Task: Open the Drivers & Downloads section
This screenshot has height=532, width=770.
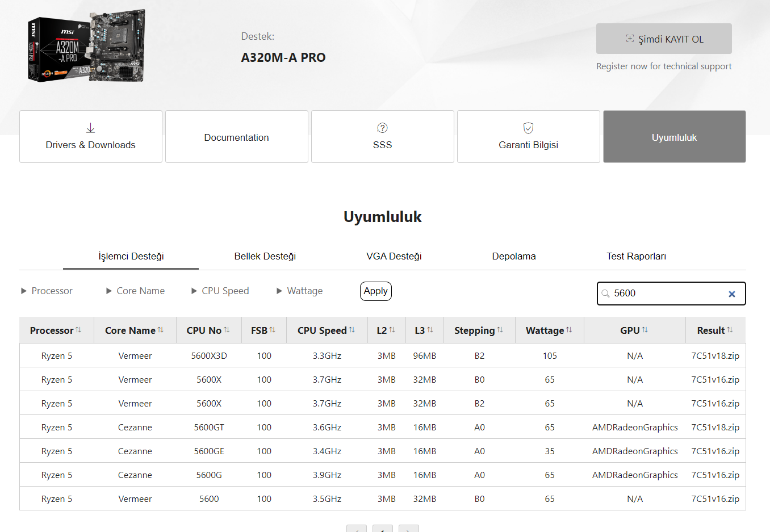Action: pyautogui.click(x=91, y=136)
